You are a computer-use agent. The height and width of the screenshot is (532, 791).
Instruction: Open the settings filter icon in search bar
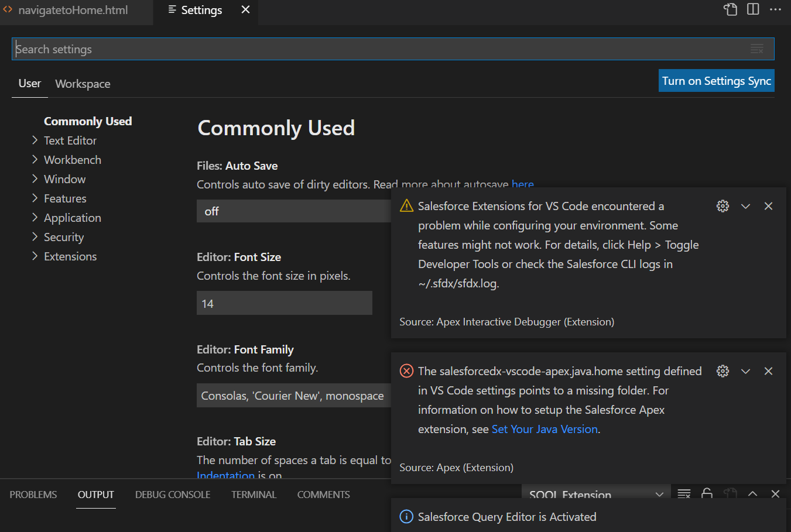(x=758, y=49)
